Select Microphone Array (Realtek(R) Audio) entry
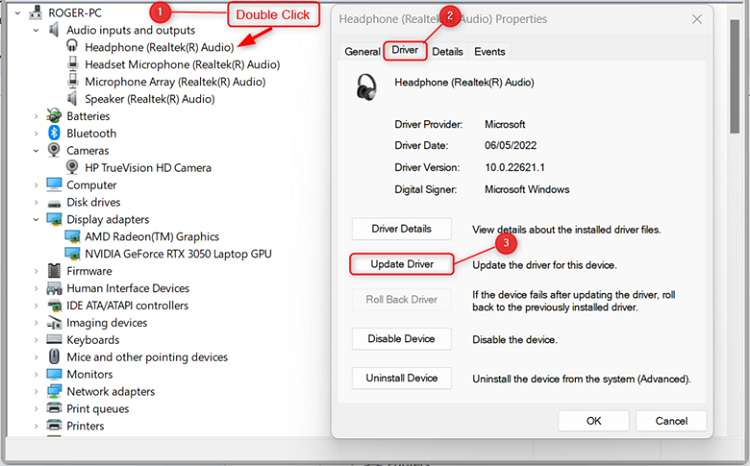This screenshot has height=466, width=750. (x=175, y=81)
